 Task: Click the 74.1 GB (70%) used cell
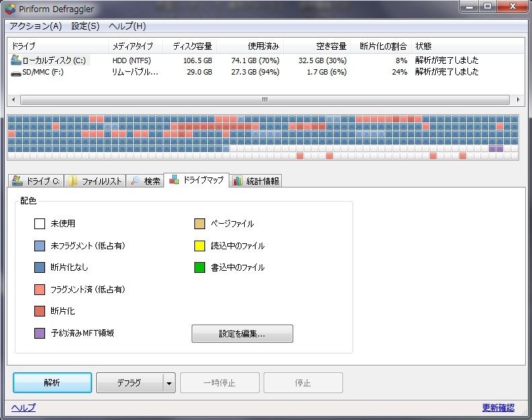pyautogui.click(x=255, y=60)
